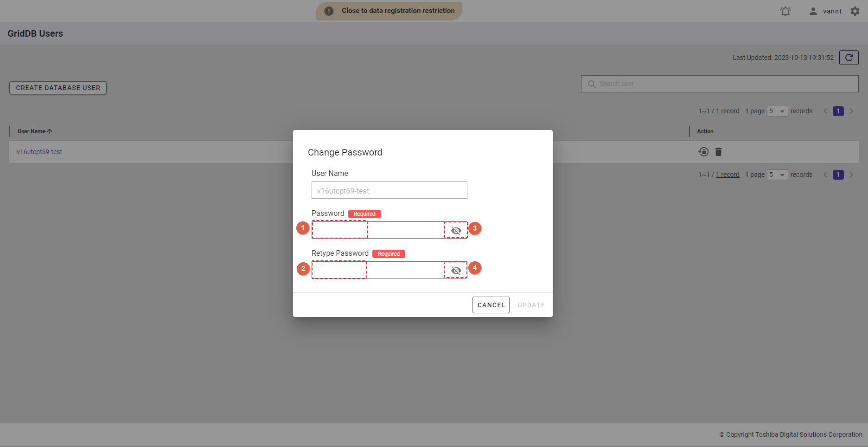
Task: Click the refresh button beside Last Updated
Action: (x=849, y=58)
